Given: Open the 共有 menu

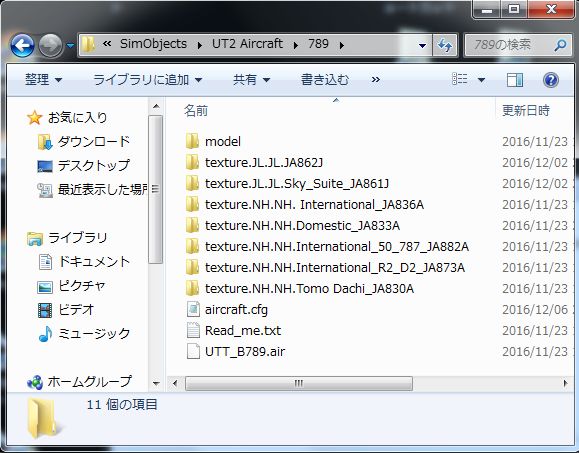Looking at the screenshot, I should pos(251,79).
